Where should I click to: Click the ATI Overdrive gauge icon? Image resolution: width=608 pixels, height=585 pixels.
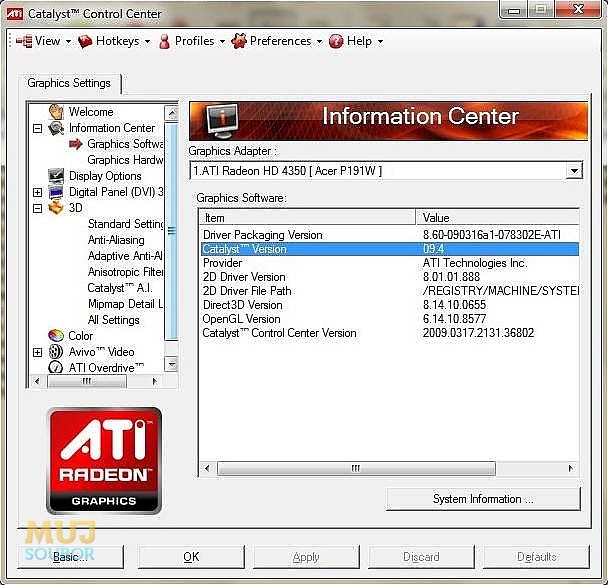[x=56, y=367]
